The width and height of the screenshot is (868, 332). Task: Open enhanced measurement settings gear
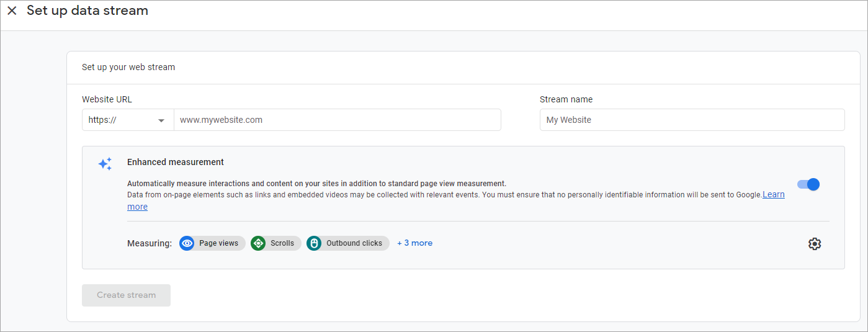click(815, 244)
